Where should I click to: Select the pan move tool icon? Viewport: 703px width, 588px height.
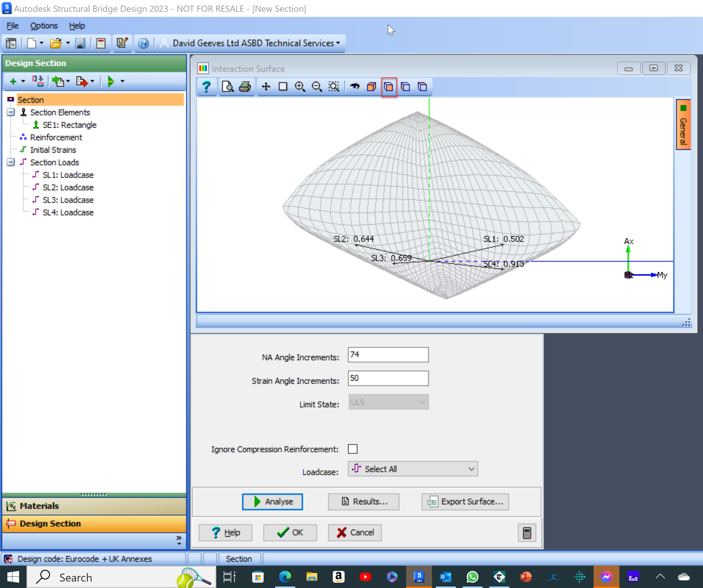point(266,87)
